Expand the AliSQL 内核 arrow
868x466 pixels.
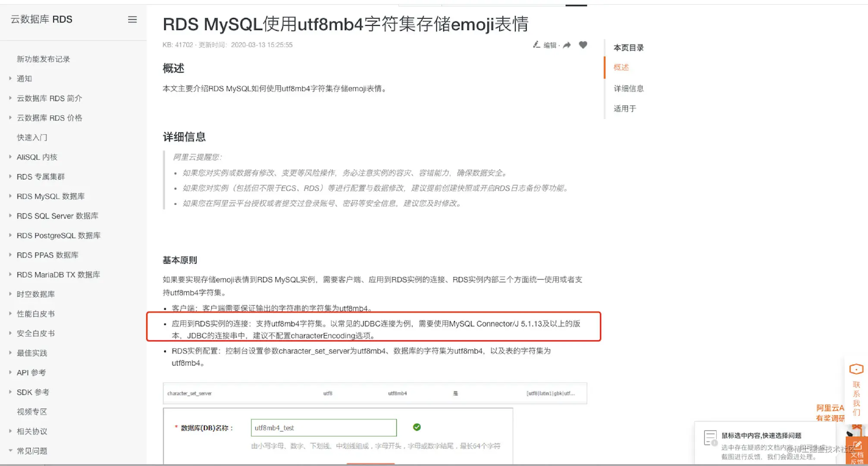click(x=10, y=157)
